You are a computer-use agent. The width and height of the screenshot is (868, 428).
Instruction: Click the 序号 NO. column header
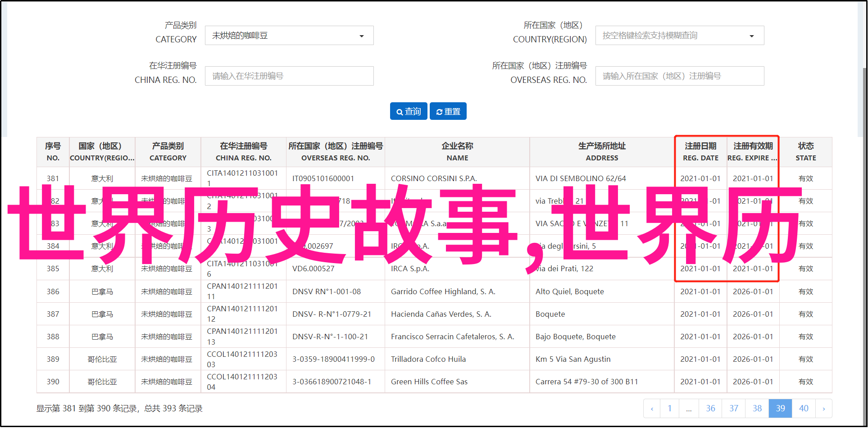click(53, 152)
